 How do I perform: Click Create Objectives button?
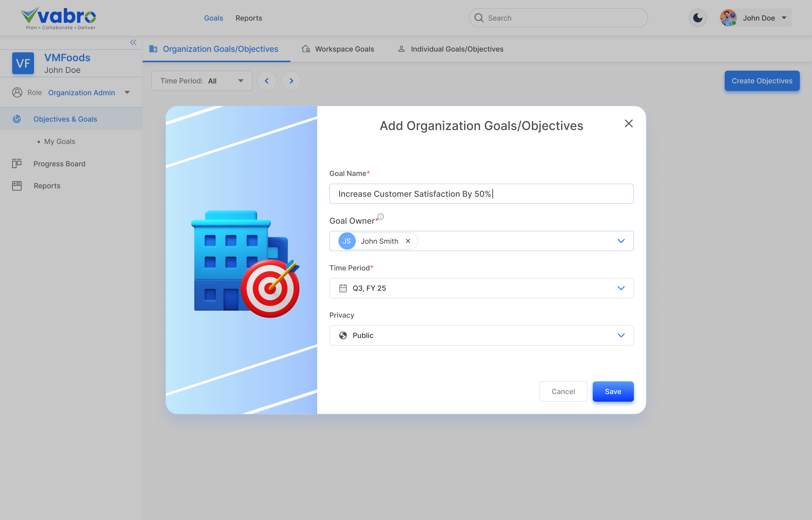[x=762, y=81]
